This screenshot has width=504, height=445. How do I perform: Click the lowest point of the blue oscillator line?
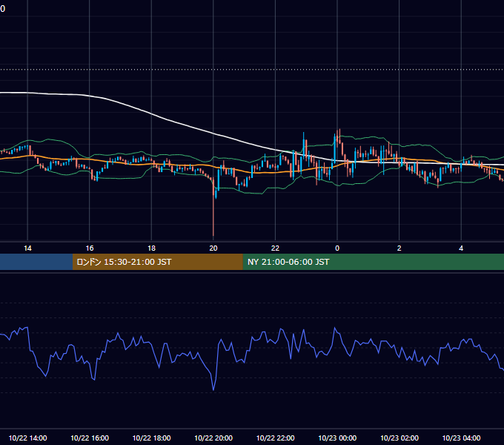[213, 389]
